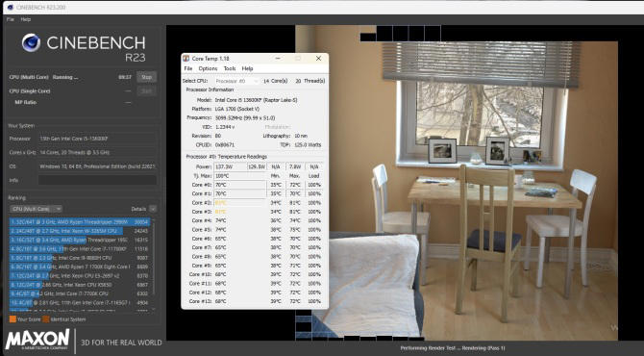Click the CPU (Single Core) test label
Image resolution: width=644 pixels, height=356 pixels.
tap(30, 91)
